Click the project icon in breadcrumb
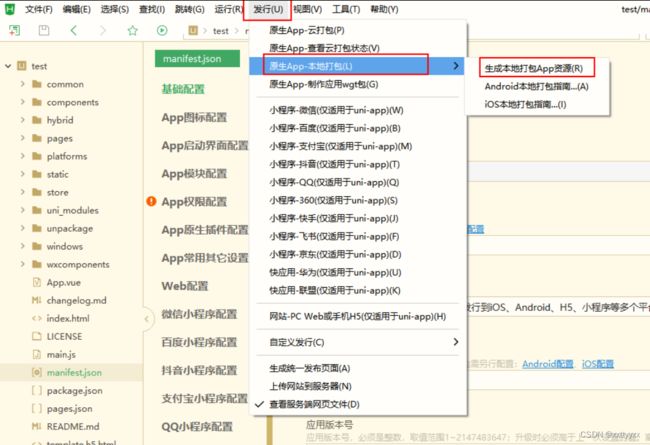Viewport: 650px width, 445px height. 193,30
